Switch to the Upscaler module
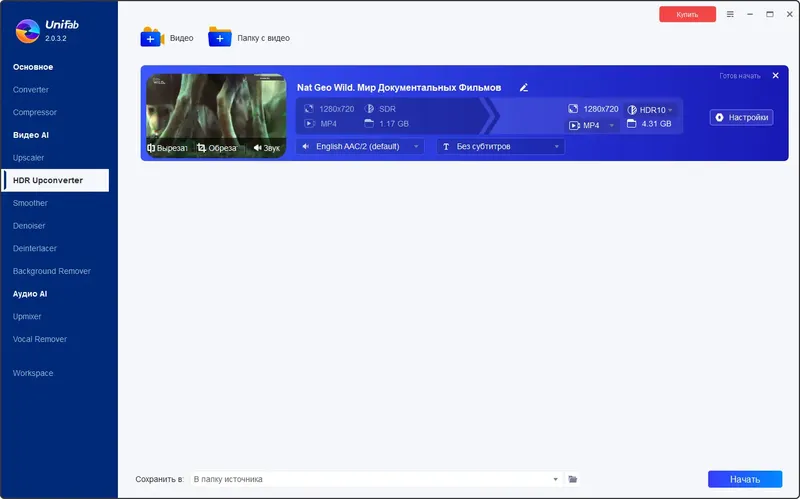Image resolution: width=800 pixels, height=499 pixels. pyautogui.click(x=29, y=158)
